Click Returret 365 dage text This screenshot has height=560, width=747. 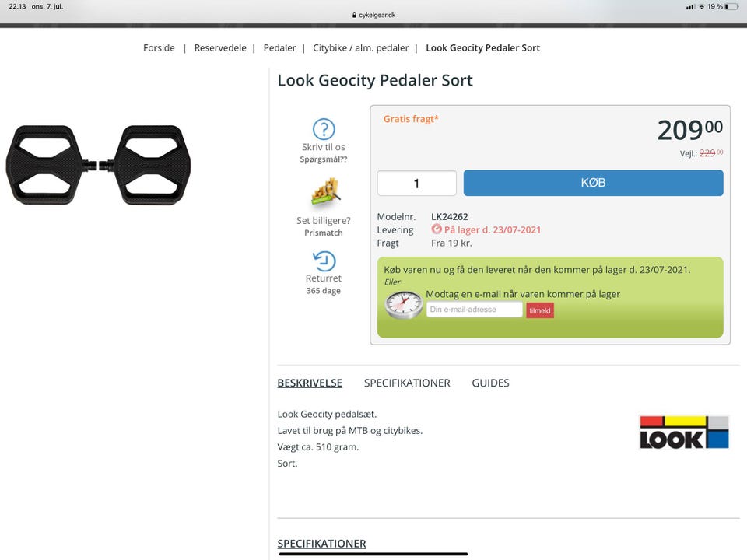324,284
